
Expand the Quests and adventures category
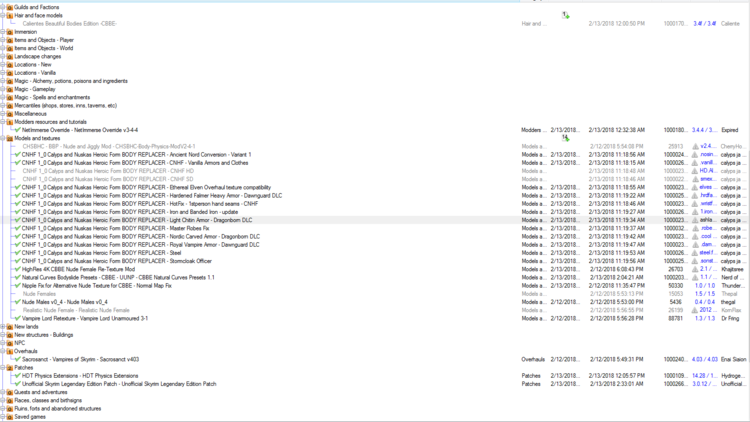coord(2,392)
